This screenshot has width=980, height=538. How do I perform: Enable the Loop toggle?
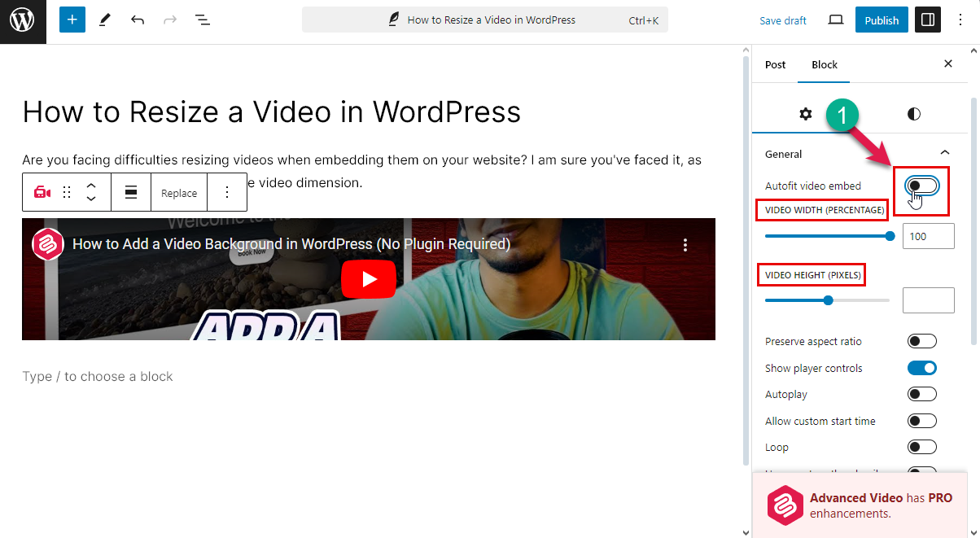coord(921,446)
